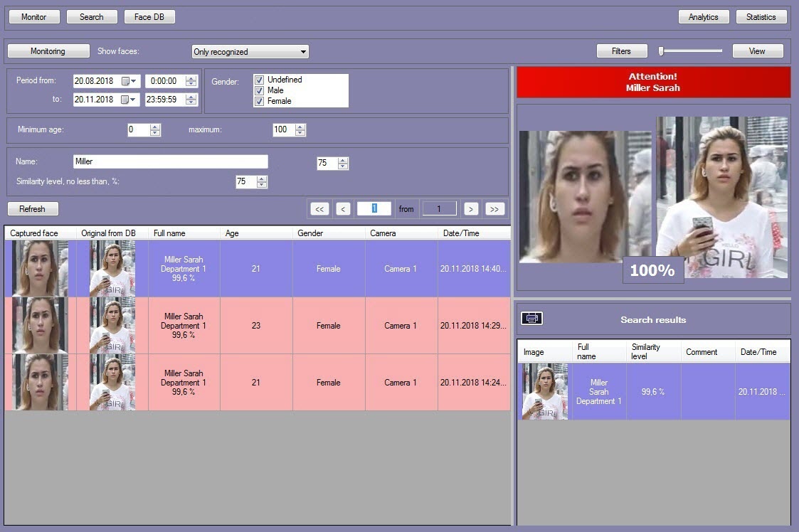Viewport: 799px width, 532px height.
Task: Click Comment header in Search results
Action: pyautogui.click(x=709, y=351)
